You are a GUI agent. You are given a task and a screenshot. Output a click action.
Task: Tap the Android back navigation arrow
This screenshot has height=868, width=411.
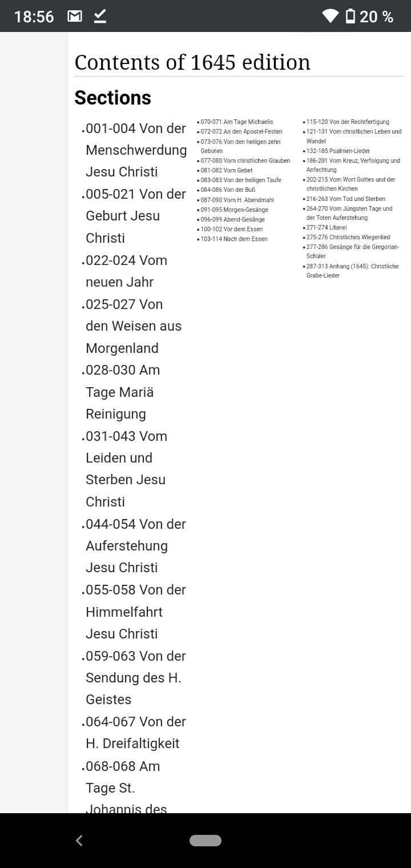coord(79,840)
